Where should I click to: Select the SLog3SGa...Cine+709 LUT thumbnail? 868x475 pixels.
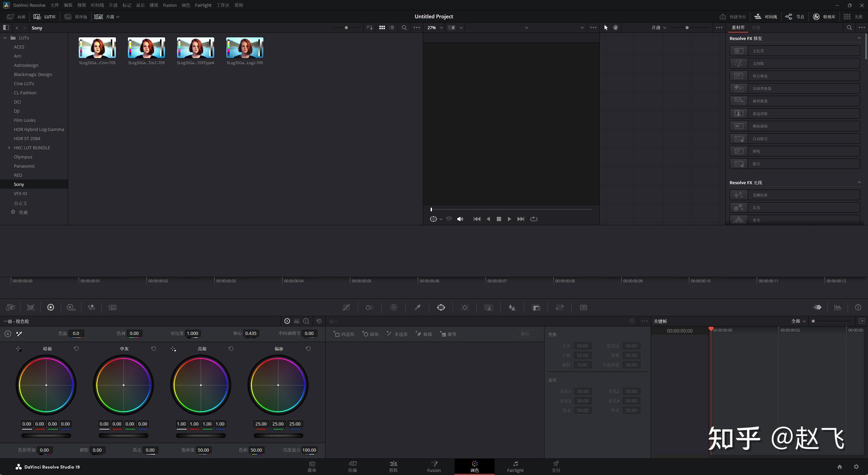[97, 48]
